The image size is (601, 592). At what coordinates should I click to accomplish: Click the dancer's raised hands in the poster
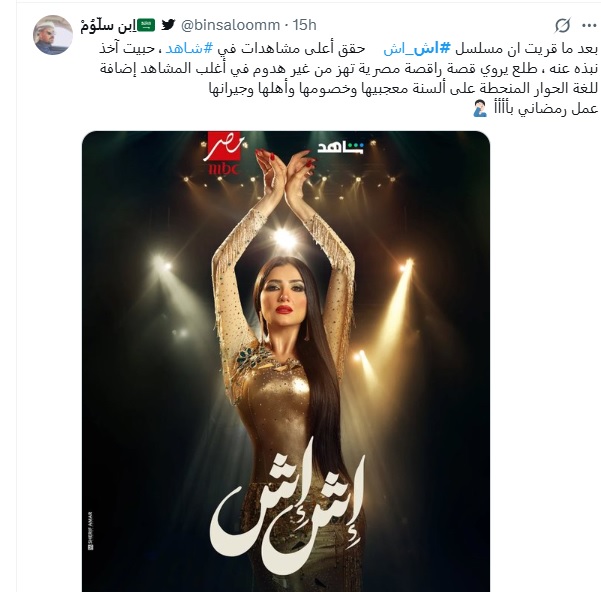(x=286, y=167)
